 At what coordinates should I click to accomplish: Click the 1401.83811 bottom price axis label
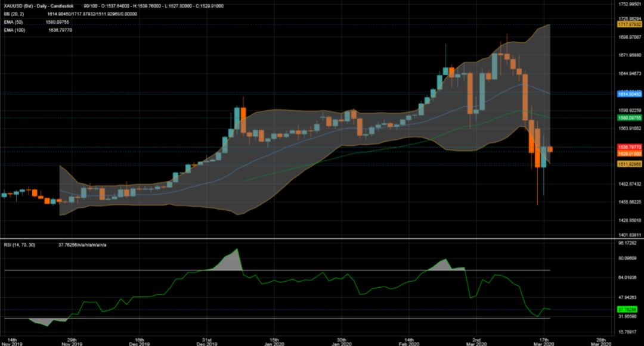click(x=630, y=235)
